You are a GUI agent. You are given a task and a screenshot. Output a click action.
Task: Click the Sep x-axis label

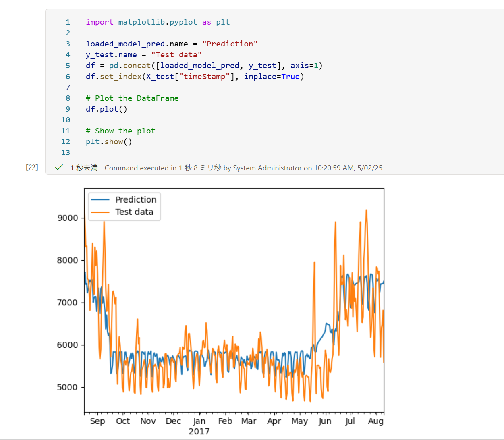click(97, 421)
